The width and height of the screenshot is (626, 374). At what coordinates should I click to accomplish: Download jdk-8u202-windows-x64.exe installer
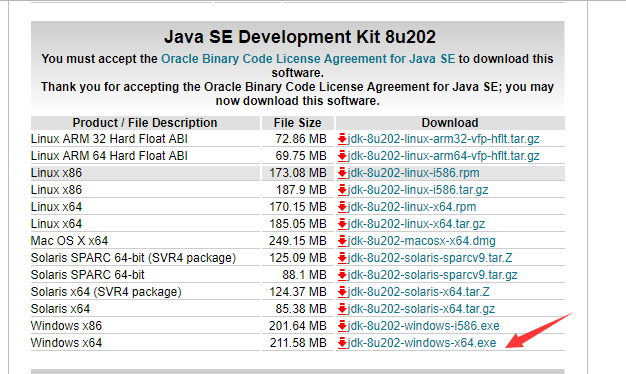click(x=422, y=343)
